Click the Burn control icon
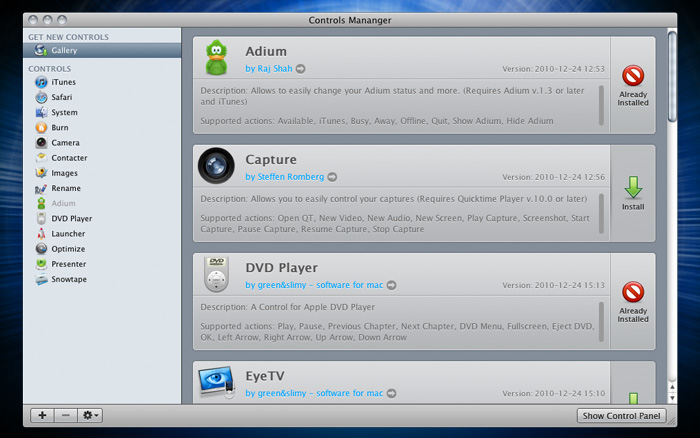700x438 pixels. [41, 128]
